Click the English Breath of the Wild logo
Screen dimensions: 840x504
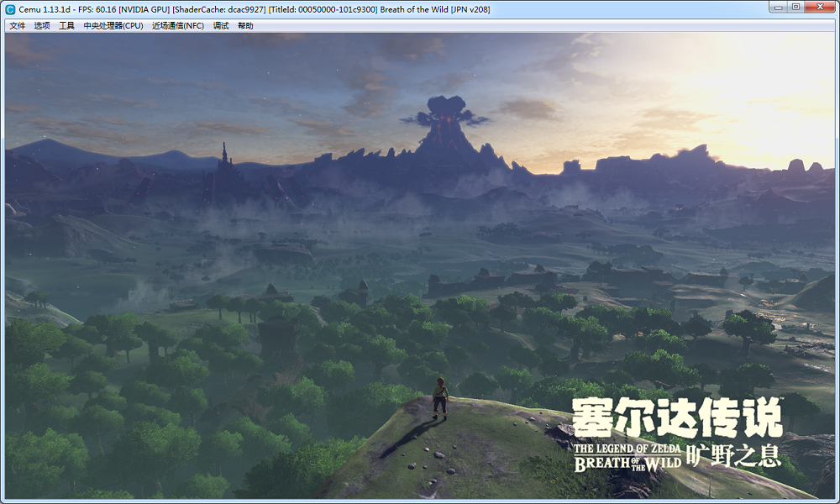[626, 456]
